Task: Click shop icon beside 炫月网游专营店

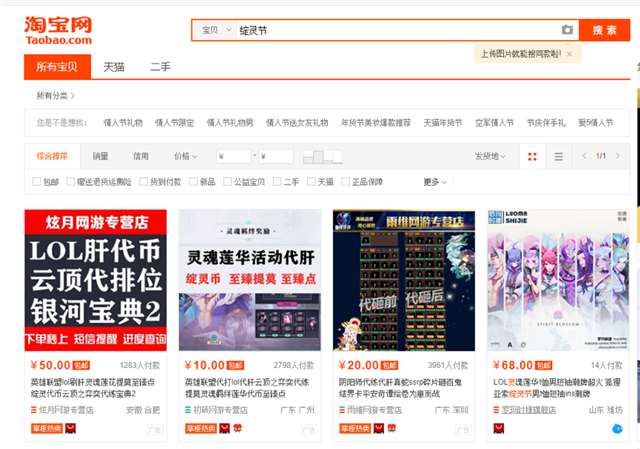Action: [34, 409]
